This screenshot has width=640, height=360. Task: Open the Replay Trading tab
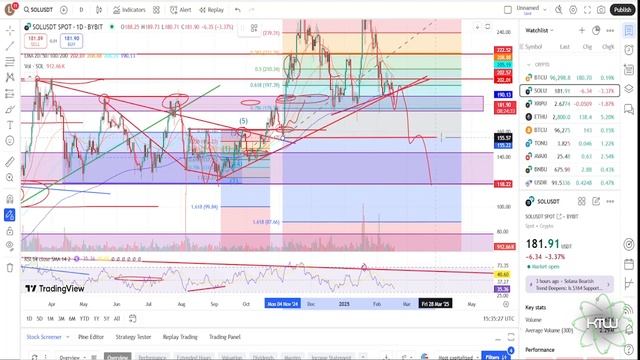pos(180,337)
